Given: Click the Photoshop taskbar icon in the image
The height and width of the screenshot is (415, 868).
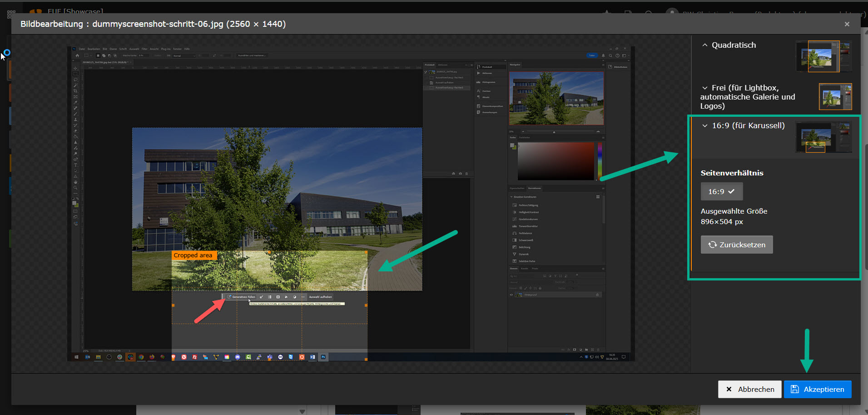Looking at the screenshot, I should (x=323, y=357).
